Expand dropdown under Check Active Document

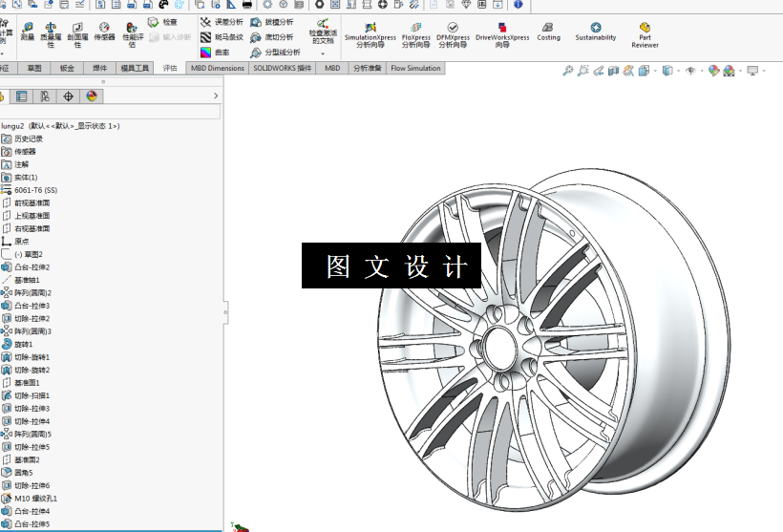tap(323, 53)
